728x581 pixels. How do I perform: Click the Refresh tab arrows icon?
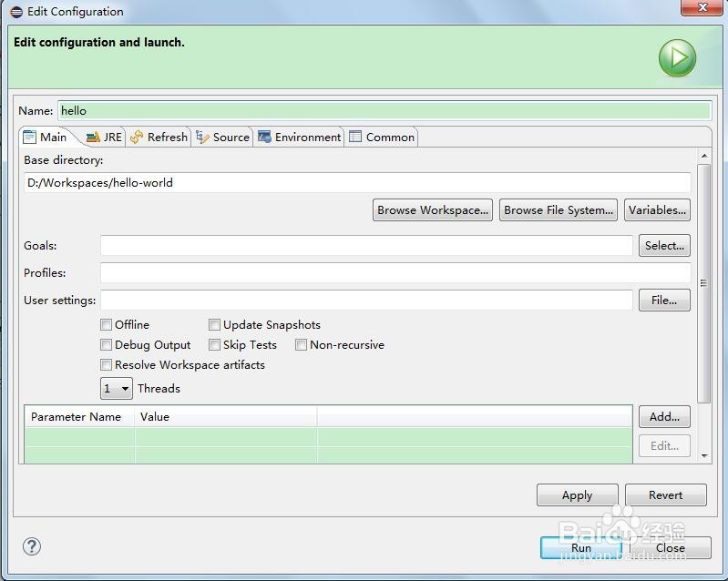[x=137, y=137]
